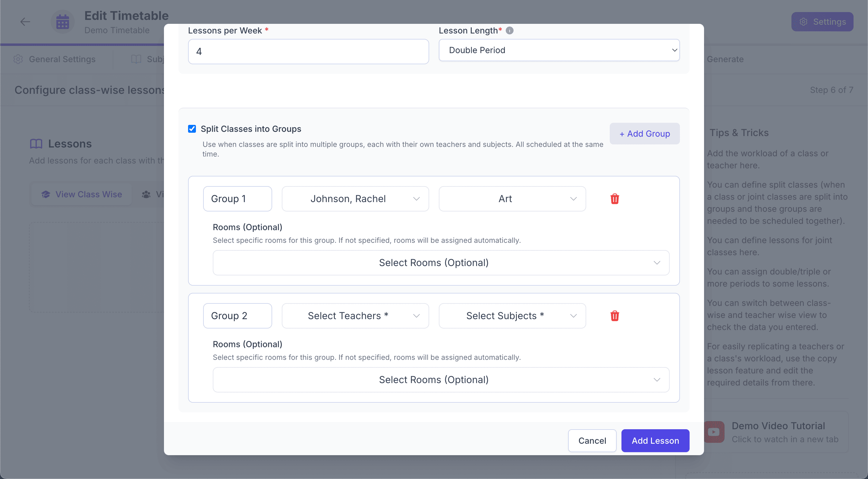The image size is (868, 479).
Task: Open Group 2 Select Teachers dropdown
Action: click(x=355, y=316)
